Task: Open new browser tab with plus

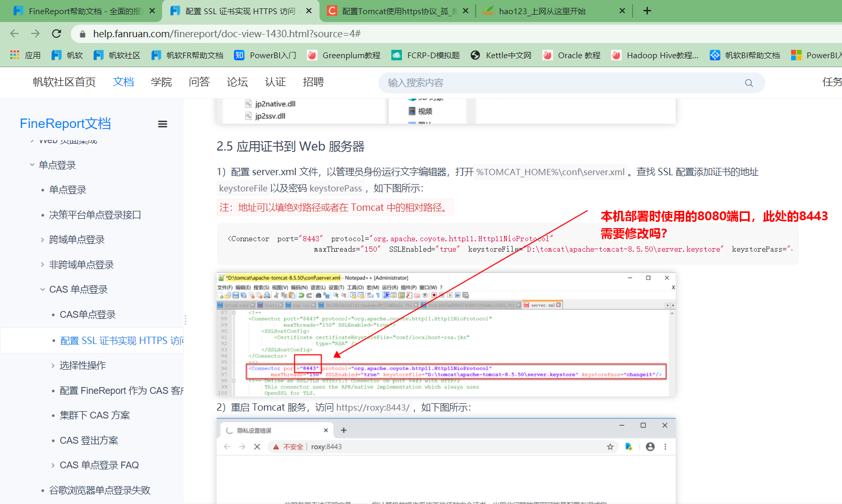Action: 647,10
